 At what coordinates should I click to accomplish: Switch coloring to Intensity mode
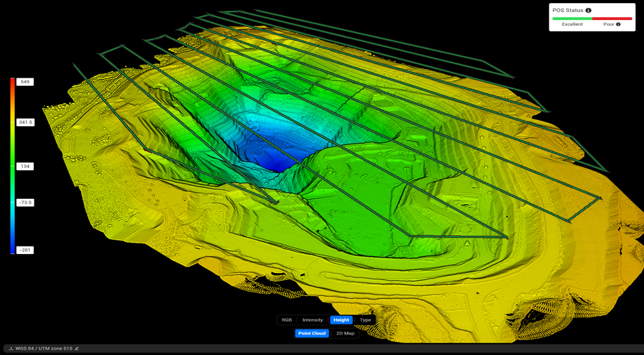[x=313, y=320]
